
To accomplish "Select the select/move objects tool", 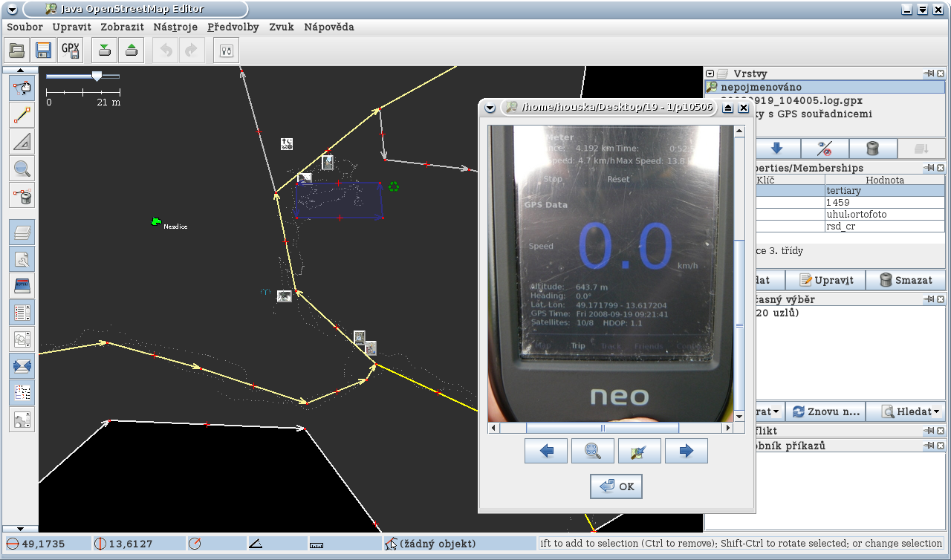I will 22,88.
